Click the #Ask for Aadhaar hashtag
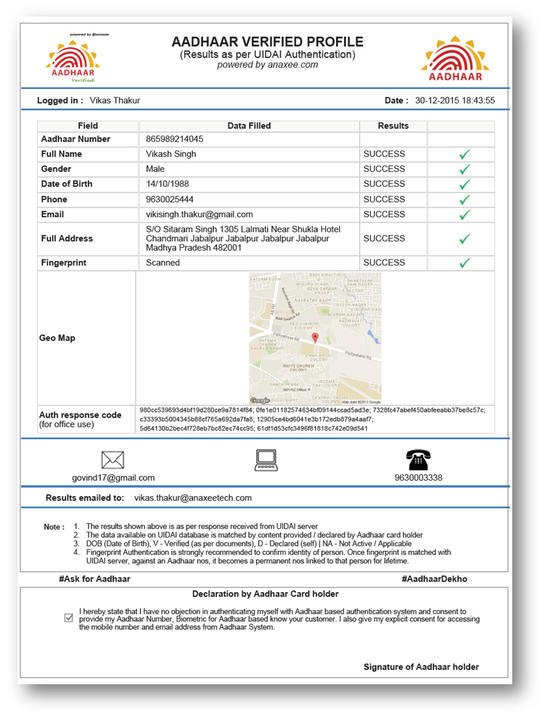547x720 pixels. 94,579
